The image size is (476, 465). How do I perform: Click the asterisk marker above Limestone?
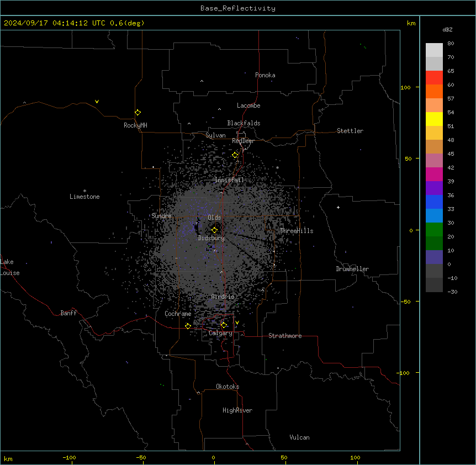pos(84,191)
